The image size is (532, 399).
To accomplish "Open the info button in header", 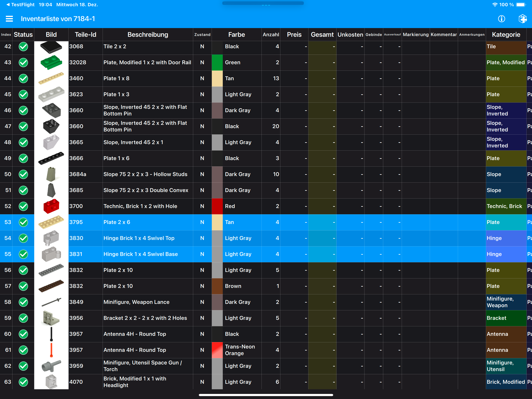I will click(x=501, y=19).
